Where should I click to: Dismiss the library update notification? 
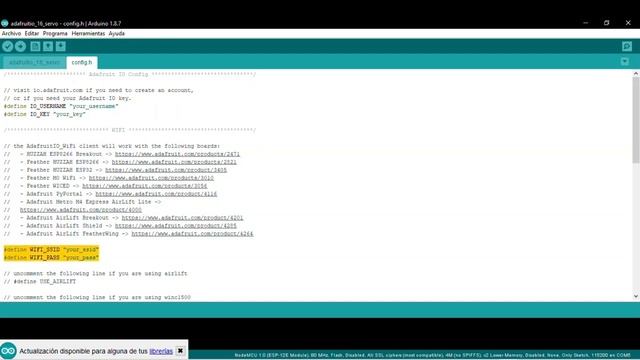(x=180, y=351)
